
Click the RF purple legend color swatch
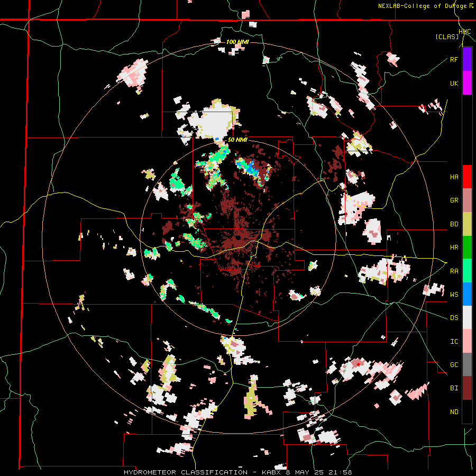467,59
